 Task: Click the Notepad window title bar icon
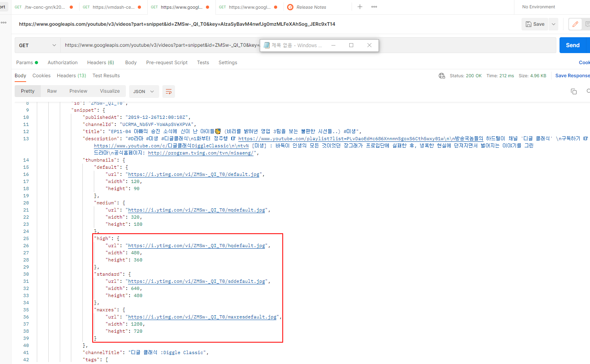(x=267, y=45)
